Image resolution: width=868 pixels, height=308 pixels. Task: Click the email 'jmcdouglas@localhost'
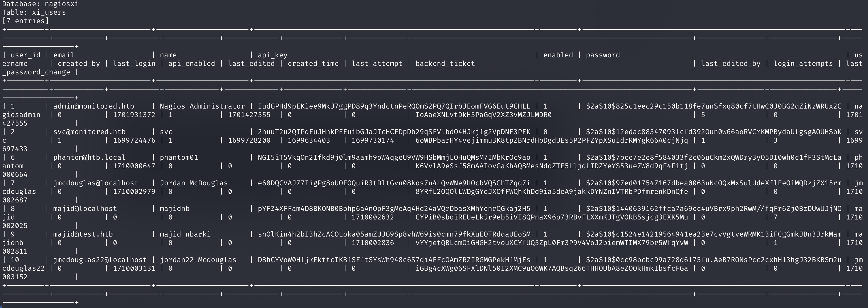[96, 183]
